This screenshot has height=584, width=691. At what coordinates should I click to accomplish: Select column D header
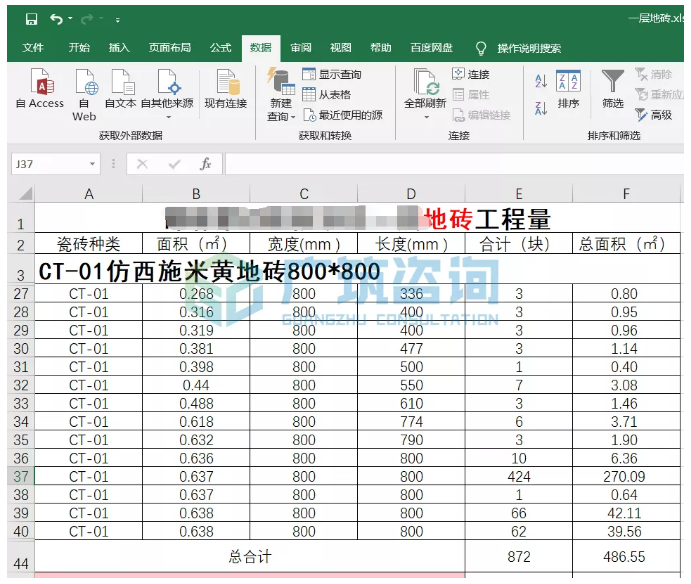411,193
